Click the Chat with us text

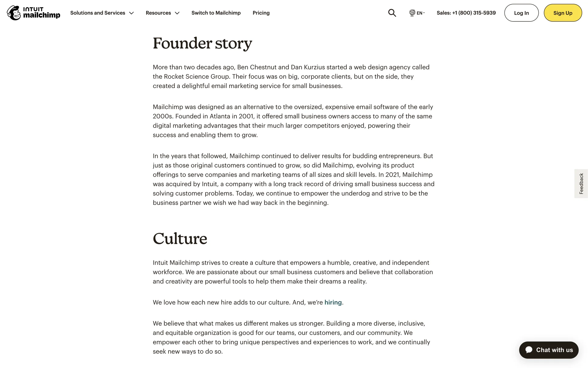[x=554, y=350]
